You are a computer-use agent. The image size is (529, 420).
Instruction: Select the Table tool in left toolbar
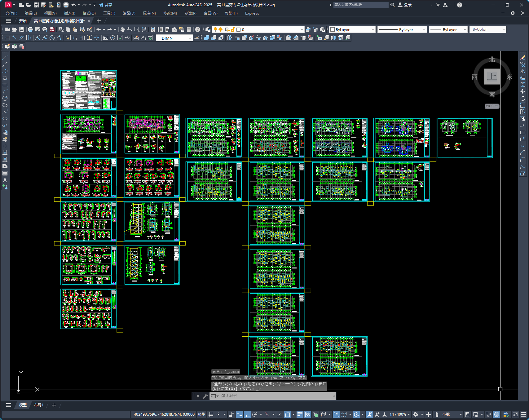point(5,173)
